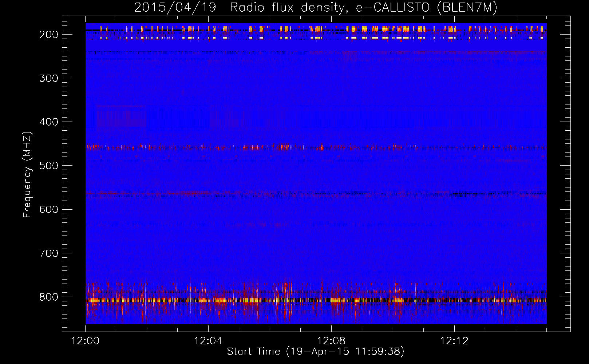
Task: Click the 200 frequency tick label
Action: click(x=49, y=35)
